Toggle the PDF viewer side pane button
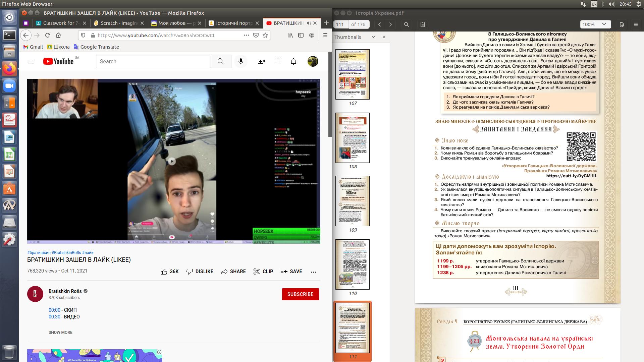This screenshot has width=644, height=362. coord(423,24)
